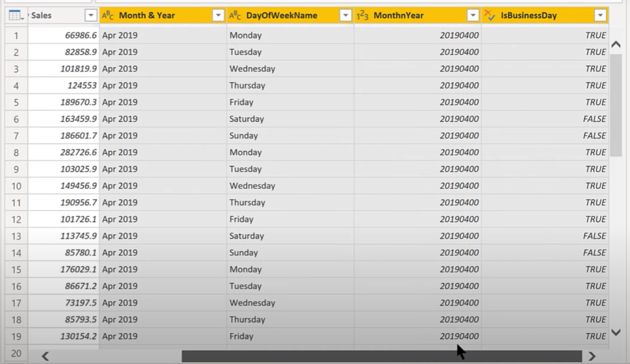Click Sales value 163459.9

[79, 119]
